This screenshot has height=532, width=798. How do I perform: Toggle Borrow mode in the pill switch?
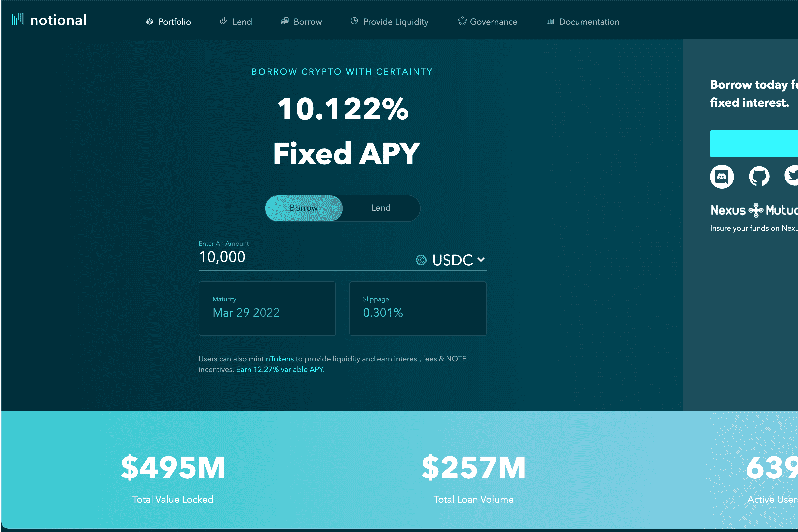tap(303, 208)
